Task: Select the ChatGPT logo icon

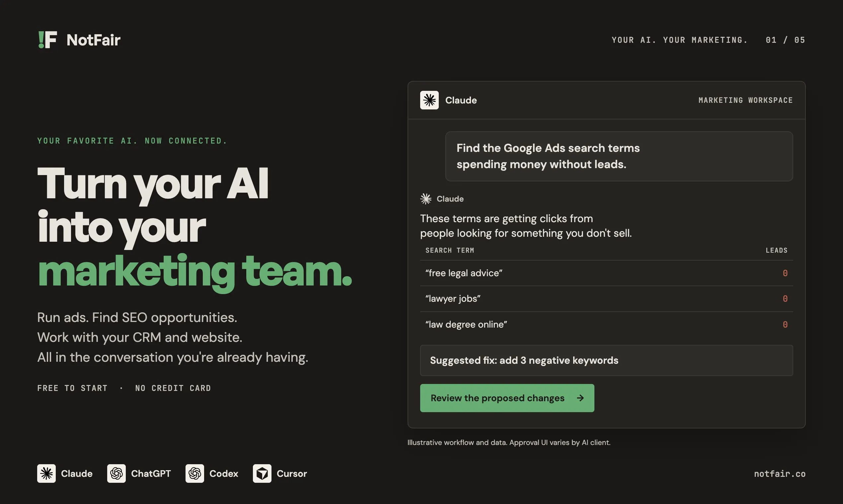Action: [x=116, y=473]
